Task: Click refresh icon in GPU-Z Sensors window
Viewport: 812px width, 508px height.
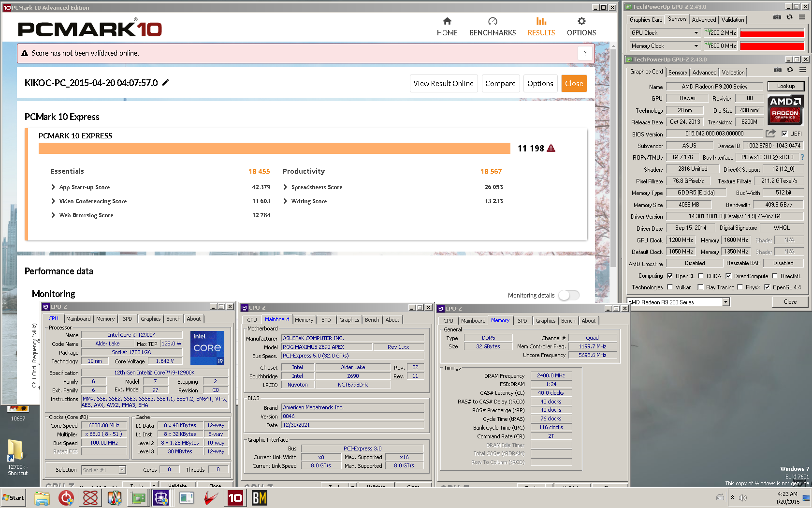Action: coord(789,17)
